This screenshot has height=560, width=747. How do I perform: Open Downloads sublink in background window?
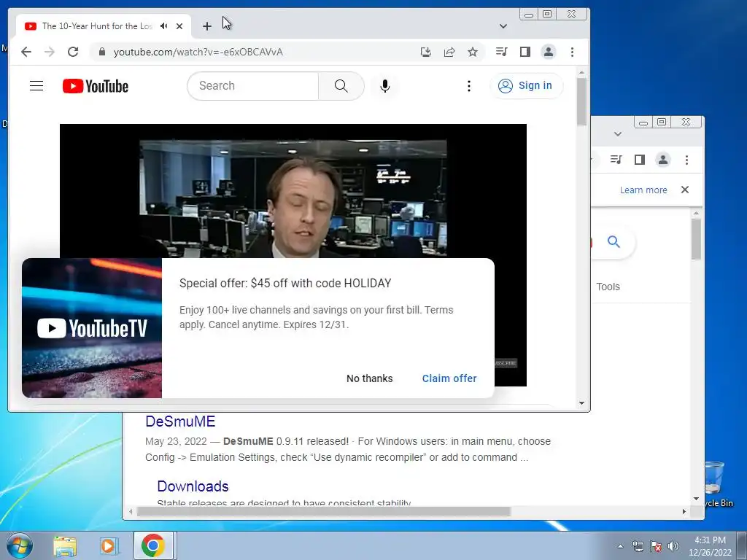pyautogui.click(x=193, y=486)
